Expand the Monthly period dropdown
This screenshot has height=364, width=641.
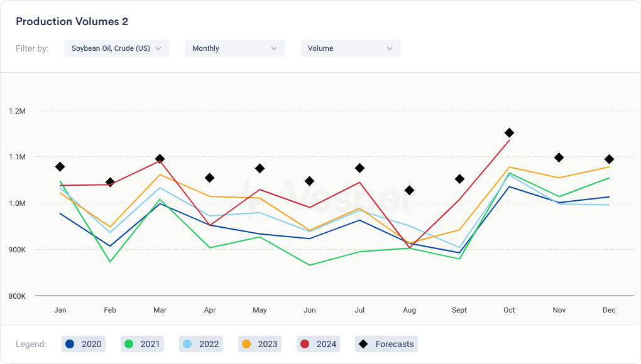(x=234, y=48)
